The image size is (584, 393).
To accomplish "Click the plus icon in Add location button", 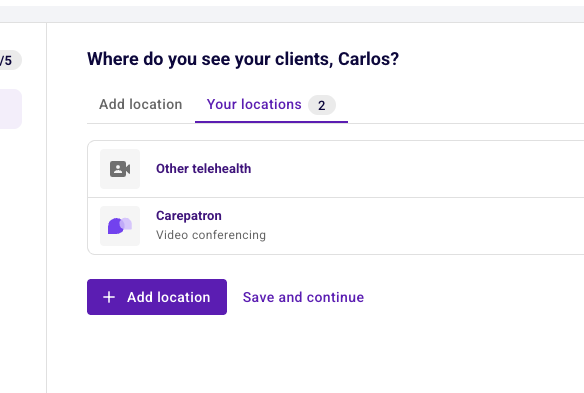I will click(x=109, y=297).
